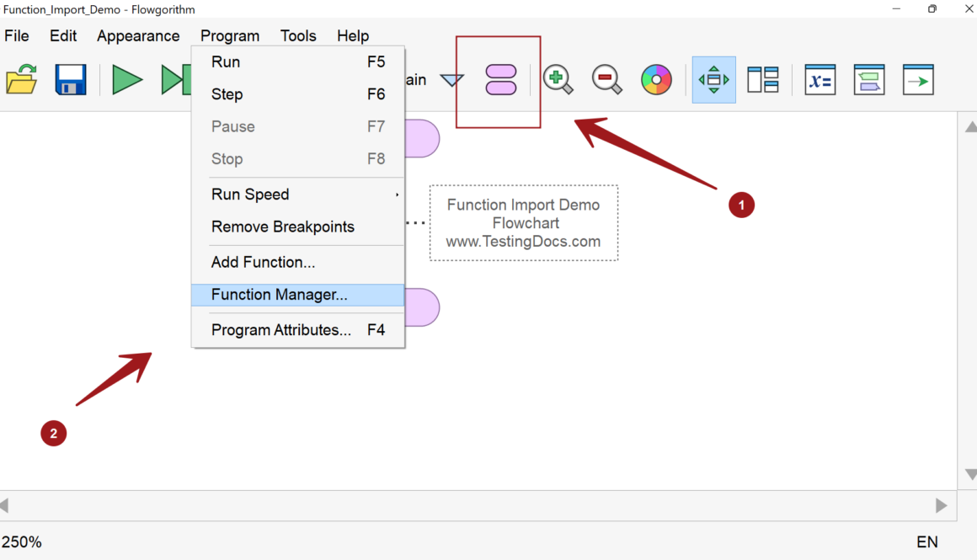977x560 pixels.
Task: Open the Appearance menu
Action: pyautogui.click(x=138, y=35)
